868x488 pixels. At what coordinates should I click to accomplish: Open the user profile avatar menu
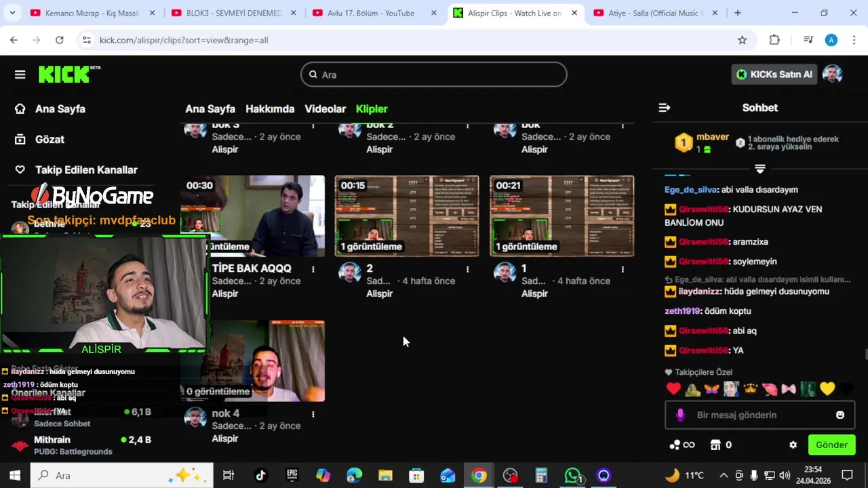(832, 75)
